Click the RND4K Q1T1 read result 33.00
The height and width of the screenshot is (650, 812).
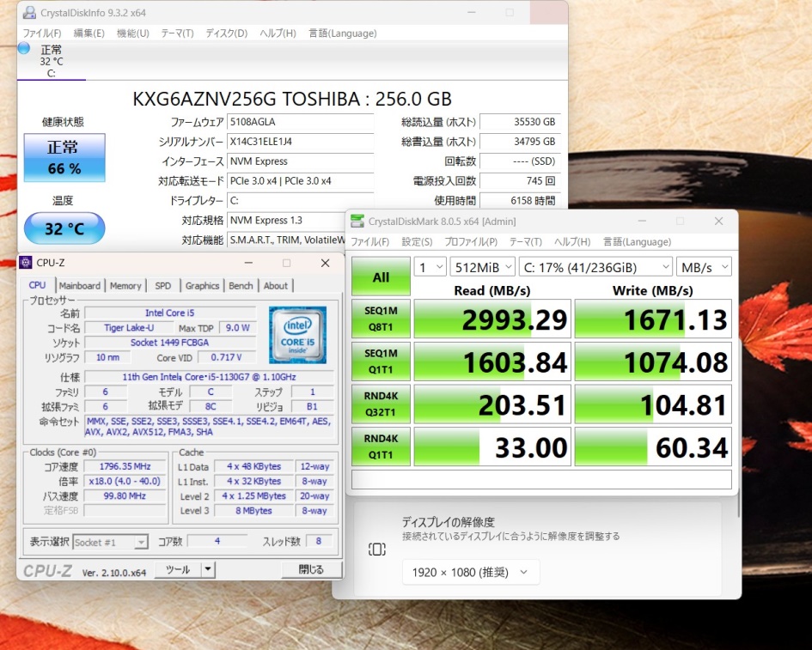pos(492,446)
